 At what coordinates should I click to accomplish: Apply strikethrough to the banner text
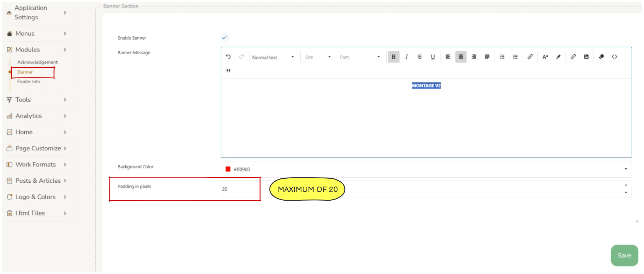pyautogui.click(x=419, y=57)
